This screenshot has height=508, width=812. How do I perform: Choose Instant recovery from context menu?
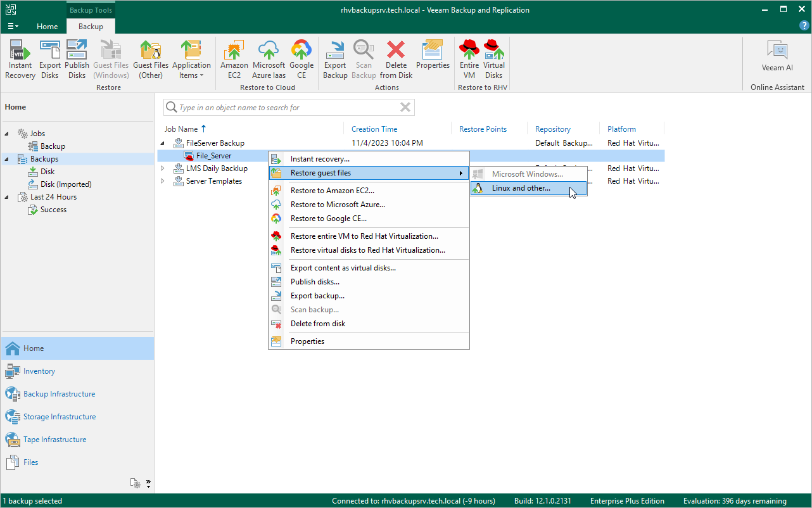[369, 159]
